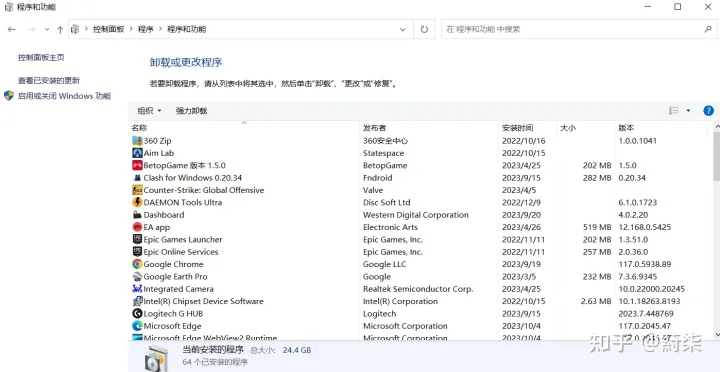Sort by the 名称 column header
720x372 pixels.
coord(244,128)
